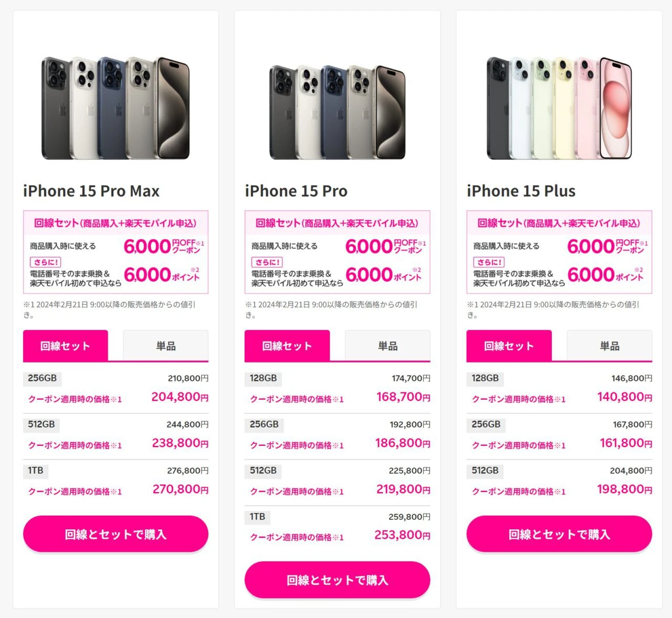Click the iPhone 15 Pro Max campaign banner
This screenshot has width=672, height=618.
pos(115,252)
